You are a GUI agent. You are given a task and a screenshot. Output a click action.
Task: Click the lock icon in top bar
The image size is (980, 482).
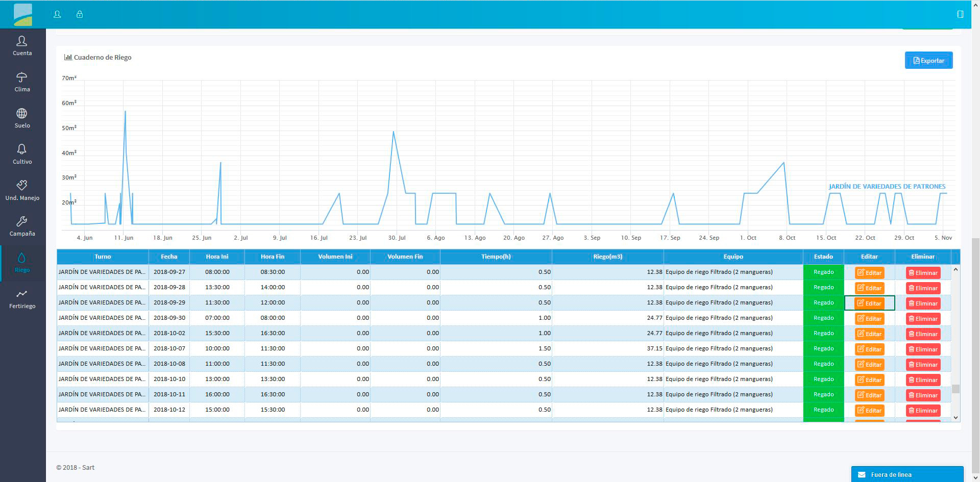pyautogui.click(x=80, y=14)
